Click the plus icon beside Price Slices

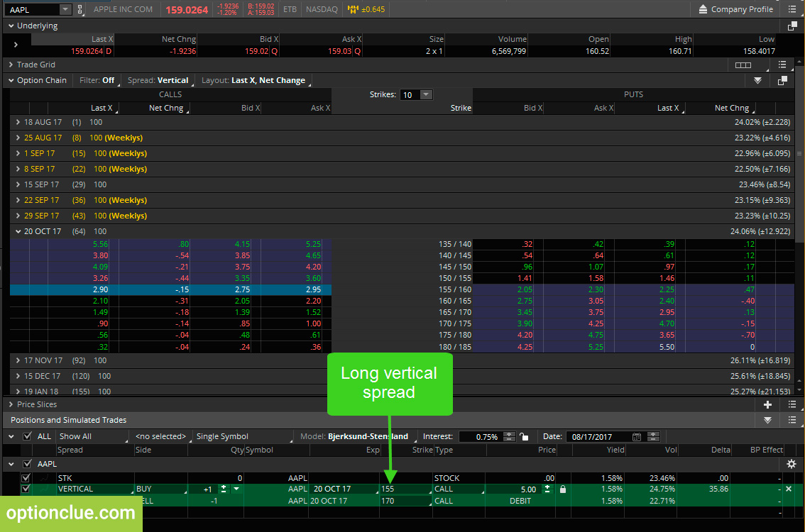pos(767,405)
